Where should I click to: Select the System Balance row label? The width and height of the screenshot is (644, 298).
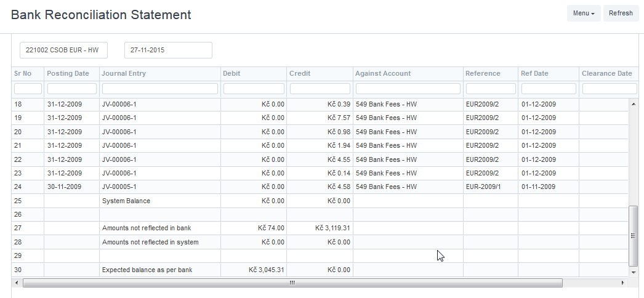tap(126, 201)
